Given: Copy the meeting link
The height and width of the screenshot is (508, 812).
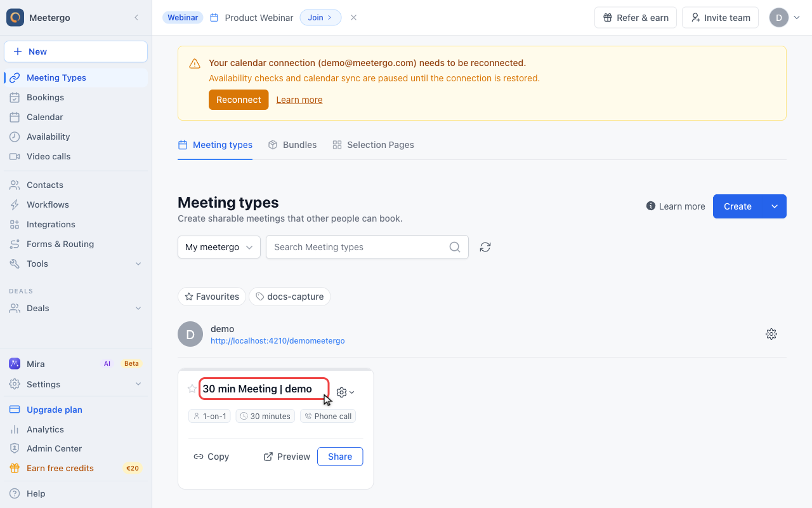Looking at the screenshot, I should [x=211, y=457].
